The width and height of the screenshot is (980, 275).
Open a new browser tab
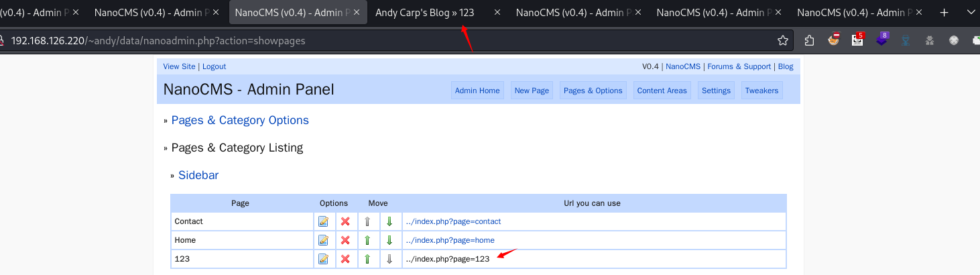pos(944,12)
